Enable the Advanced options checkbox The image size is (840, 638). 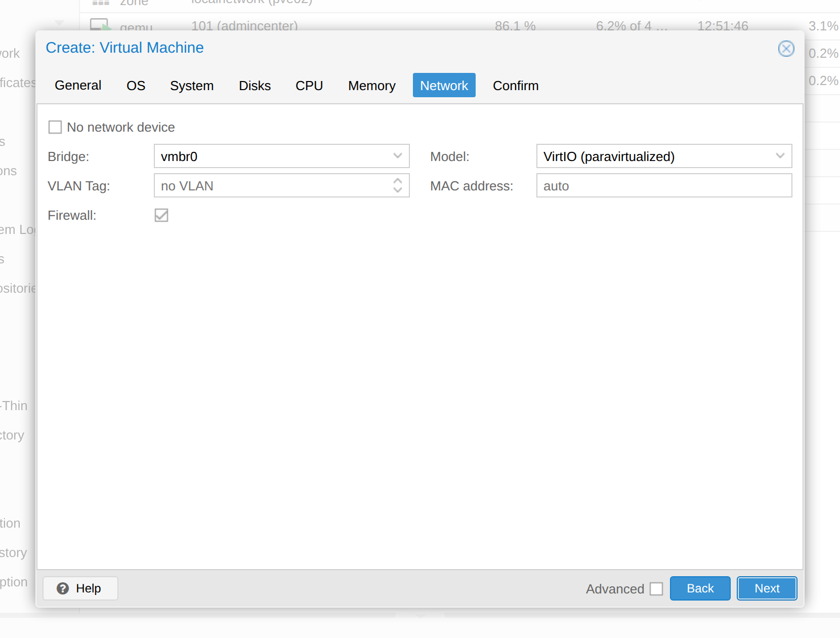point(656,589)
